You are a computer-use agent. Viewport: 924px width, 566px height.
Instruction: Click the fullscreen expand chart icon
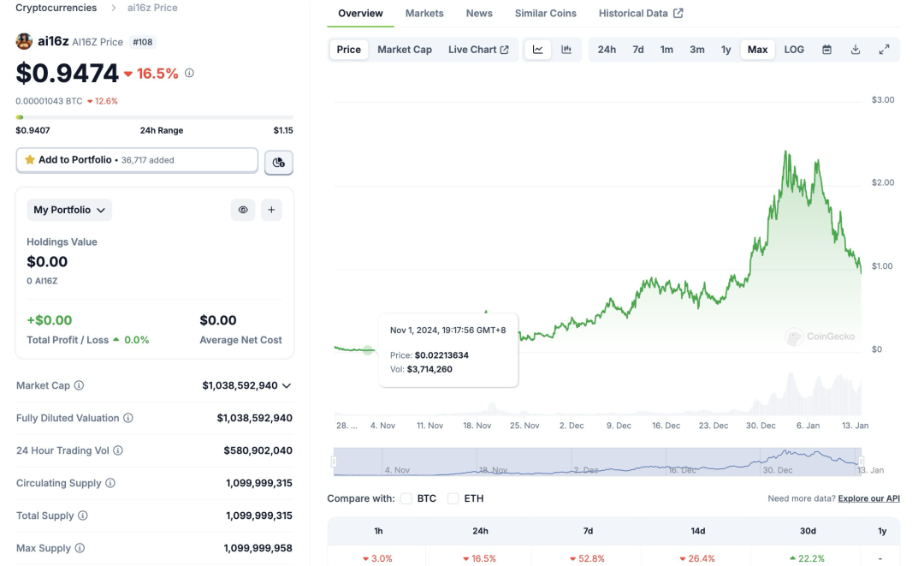click(x=884, y=50)
